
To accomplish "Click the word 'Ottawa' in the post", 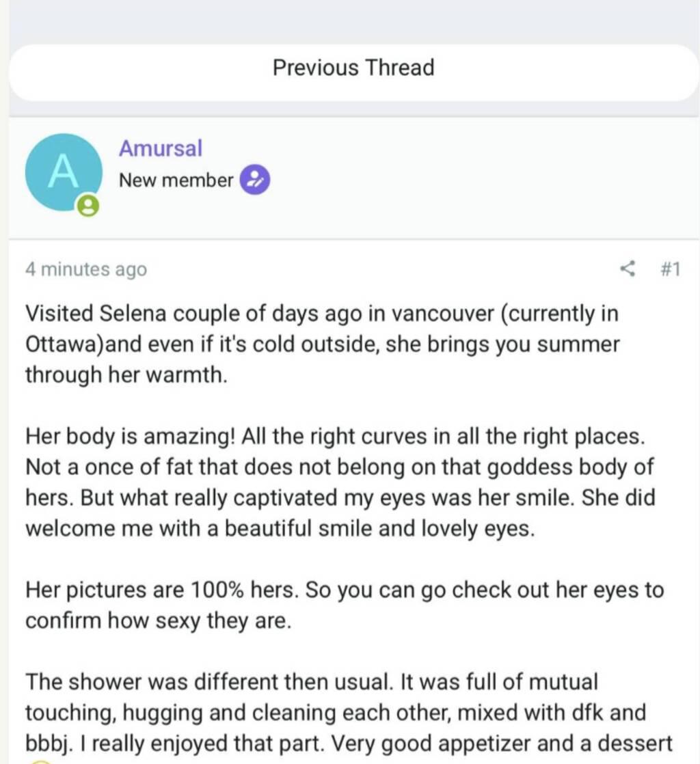I will click(63, 344).
